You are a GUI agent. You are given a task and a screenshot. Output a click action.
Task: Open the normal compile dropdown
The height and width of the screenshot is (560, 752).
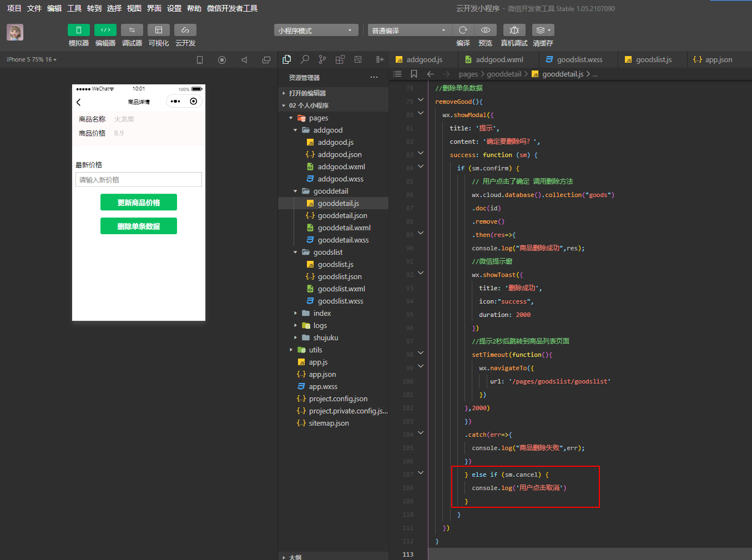pos(410,30)
